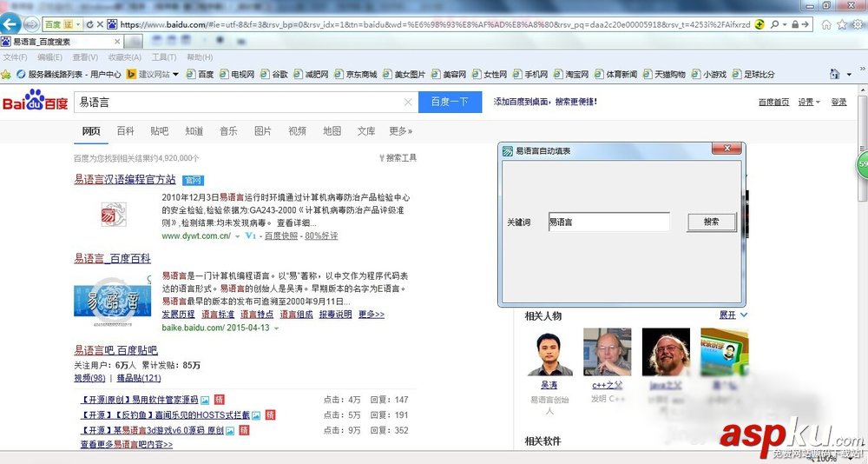
Task: Open 服务器线路列表 favorite link
Action: click(x=69, y=74)
